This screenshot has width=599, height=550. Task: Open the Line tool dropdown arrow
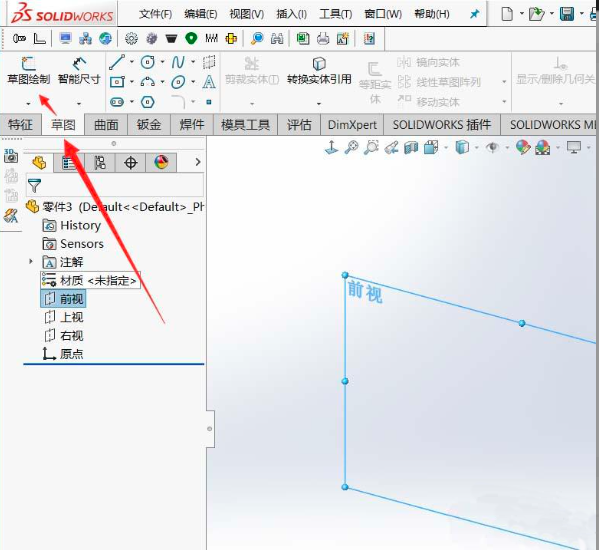[x=132, y=61]
